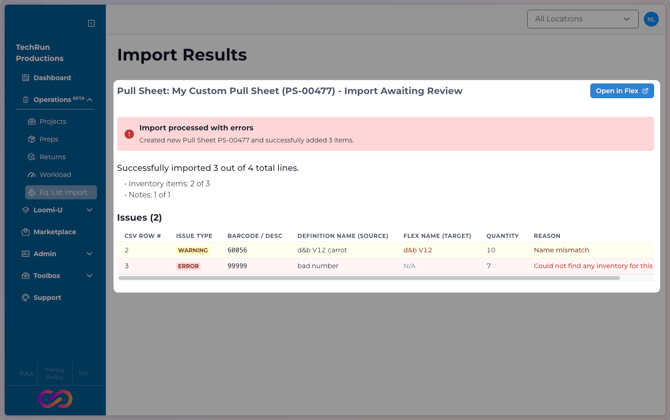The width and height of the screenshot is (670, 420).
Task: Click the 'Name mismatch' reason
Action: (x=561, y=250)
